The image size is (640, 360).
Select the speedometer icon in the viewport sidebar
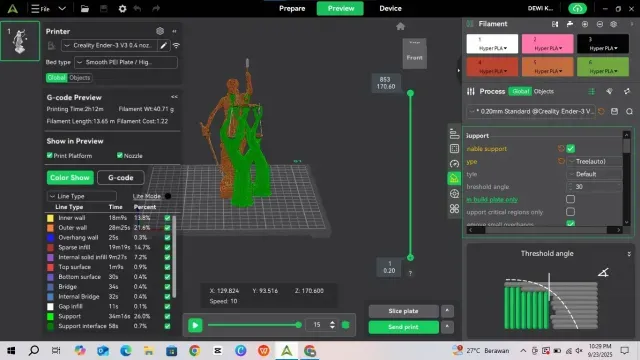[x=454, y=164]
